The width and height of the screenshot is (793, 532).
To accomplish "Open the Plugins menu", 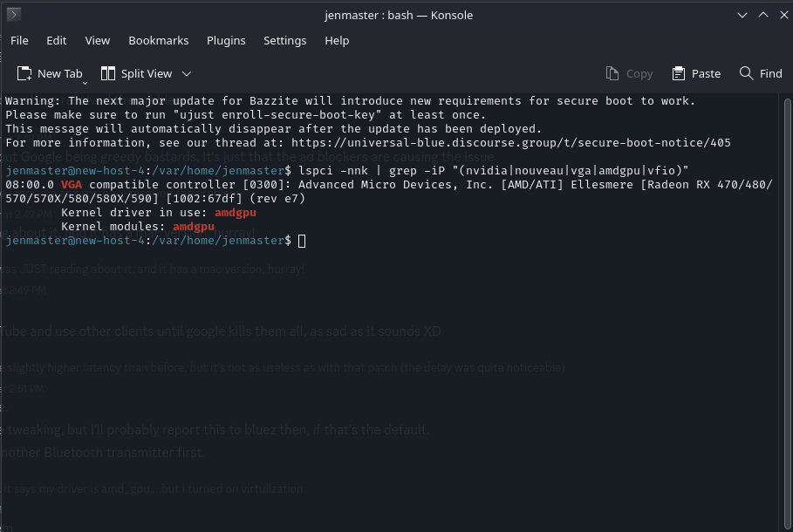I will click(226, 40).
